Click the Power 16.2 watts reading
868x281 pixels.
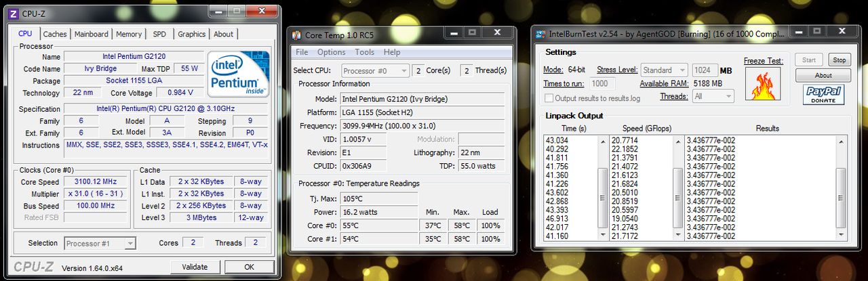378,212
